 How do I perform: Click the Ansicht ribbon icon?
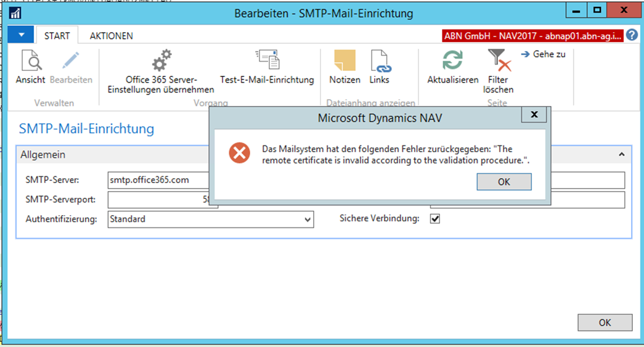[31, 61]
